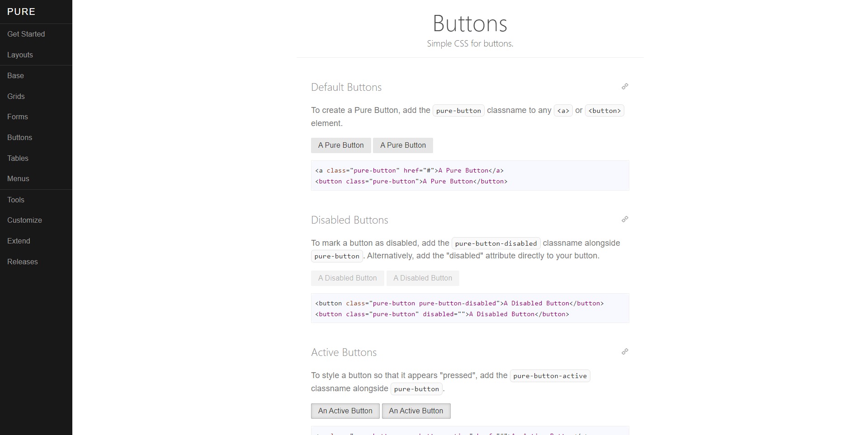Click the Default Buttons anchor link icon

625,86
